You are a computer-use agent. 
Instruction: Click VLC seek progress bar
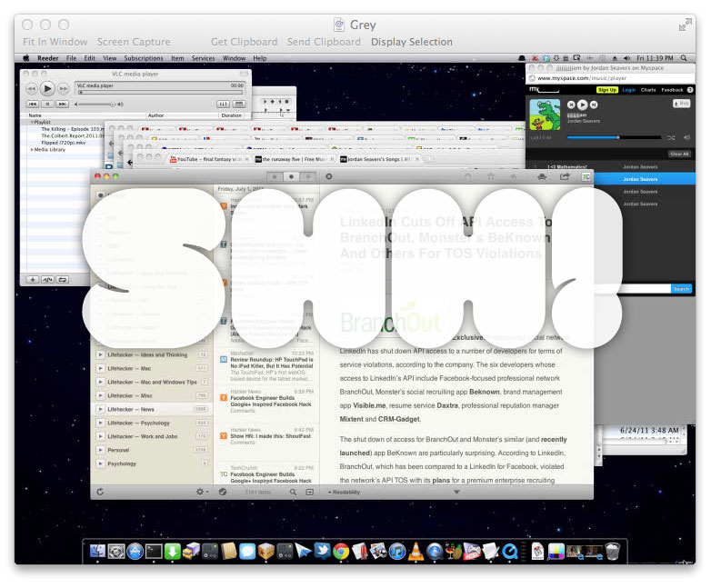(161, 92)
